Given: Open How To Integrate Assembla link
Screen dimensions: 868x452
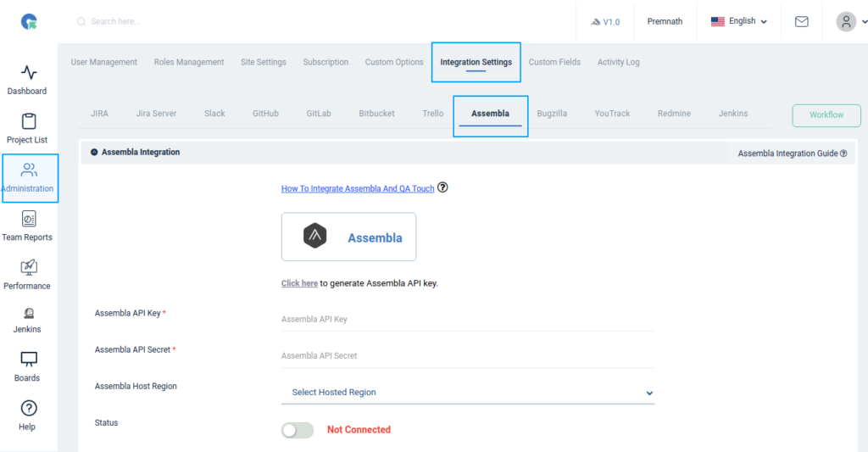Looking at the screenshot, I should point(358,189).
